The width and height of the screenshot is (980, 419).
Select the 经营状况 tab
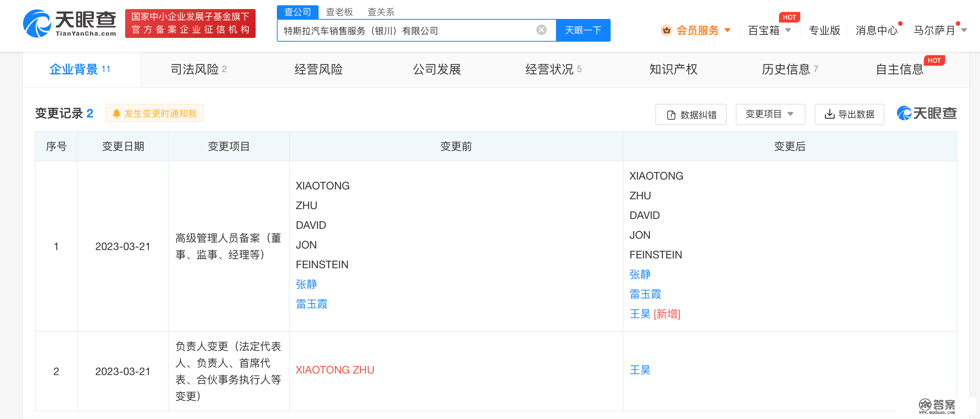pos(554,69)
